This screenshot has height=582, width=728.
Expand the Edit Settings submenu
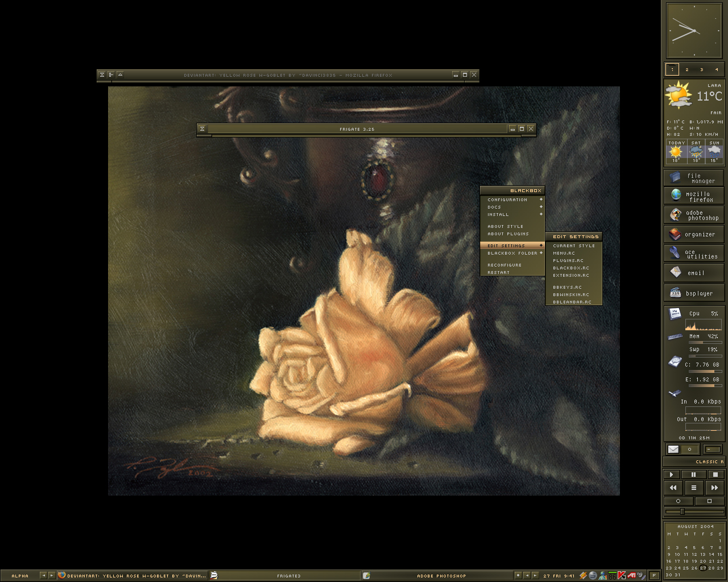[512, 246]
